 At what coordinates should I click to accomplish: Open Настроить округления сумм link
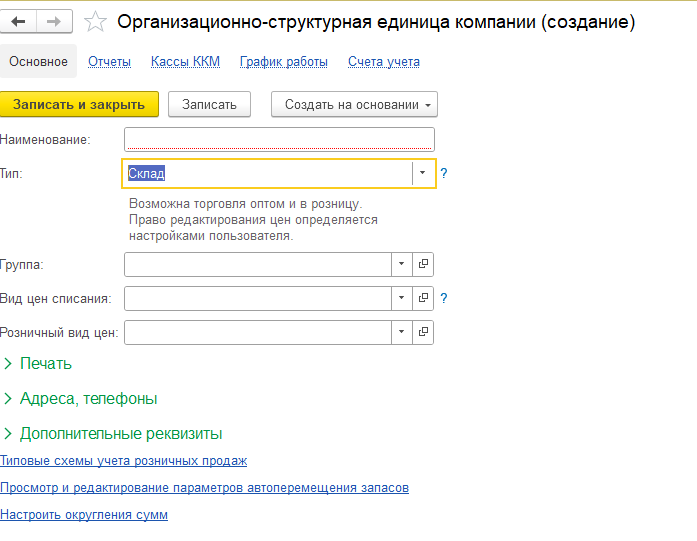pos(84,514)
